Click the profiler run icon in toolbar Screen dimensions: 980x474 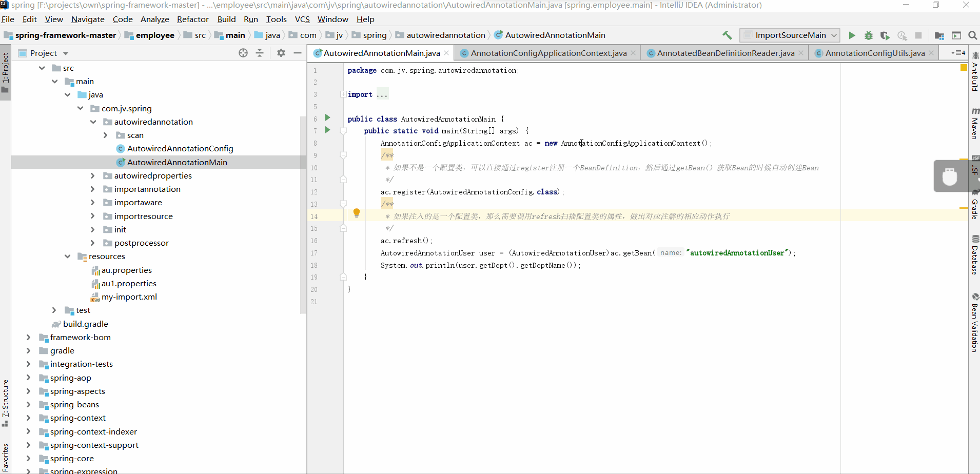point(902,35)
